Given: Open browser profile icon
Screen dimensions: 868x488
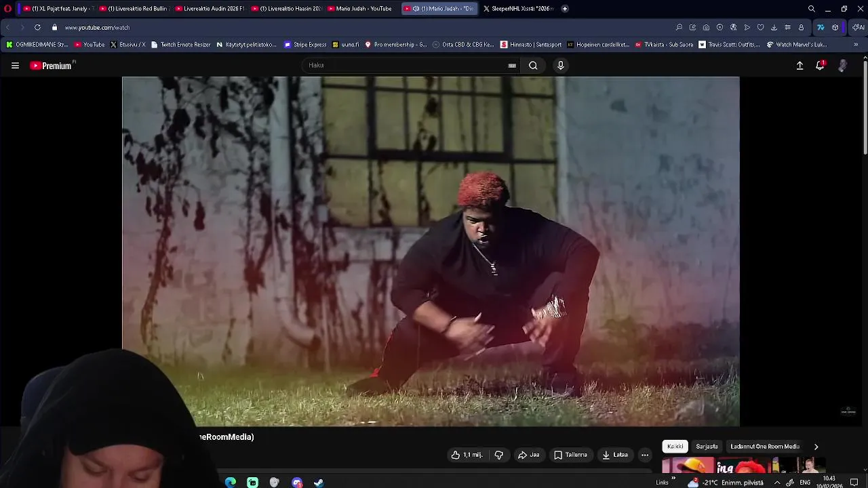Looking at the screenshot, I should (801, 28).
